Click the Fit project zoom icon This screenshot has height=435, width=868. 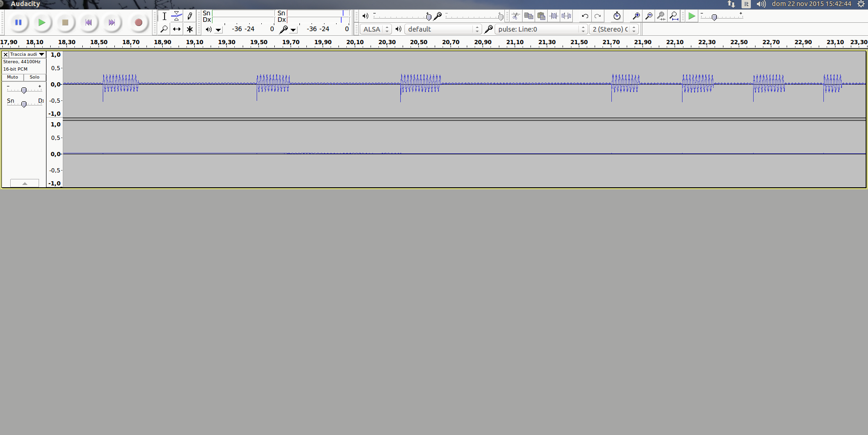point(674,16)
